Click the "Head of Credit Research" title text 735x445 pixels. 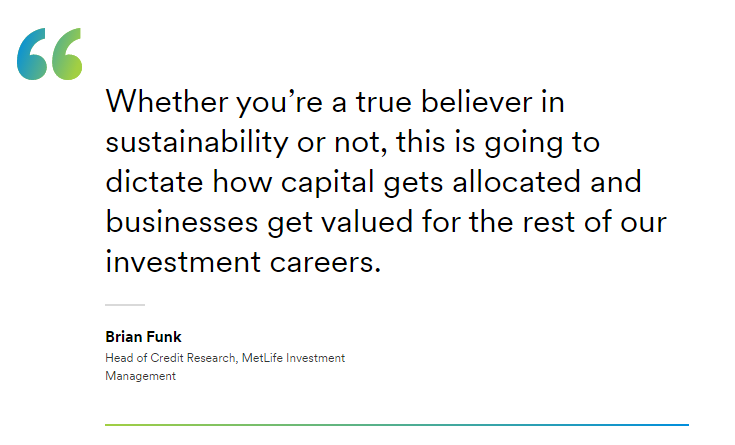click(170, 358)
